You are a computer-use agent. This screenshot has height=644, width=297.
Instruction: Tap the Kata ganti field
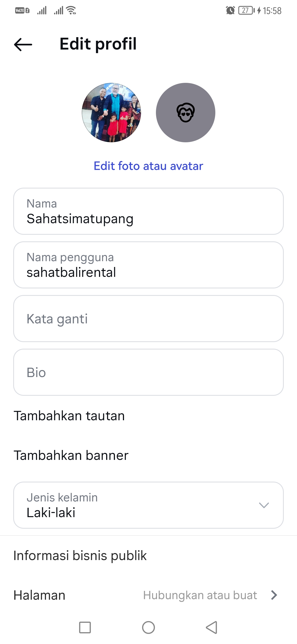148,319
